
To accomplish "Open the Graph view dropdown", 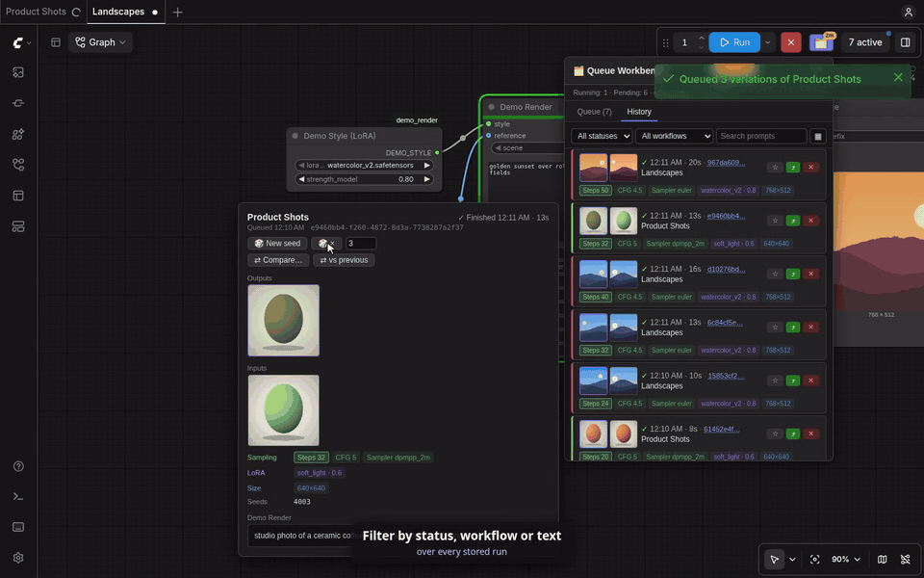I will point(101,42).
